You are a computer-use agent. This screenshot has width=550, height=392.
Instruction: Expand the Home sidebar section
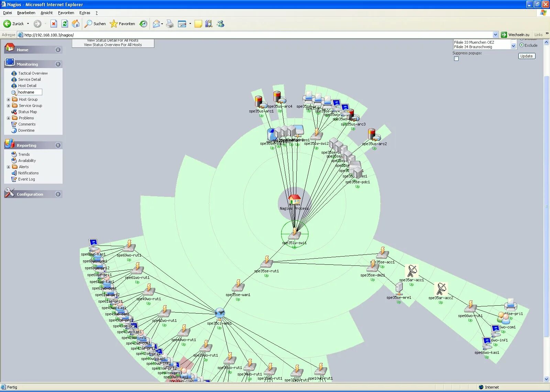tap(58, 50)
